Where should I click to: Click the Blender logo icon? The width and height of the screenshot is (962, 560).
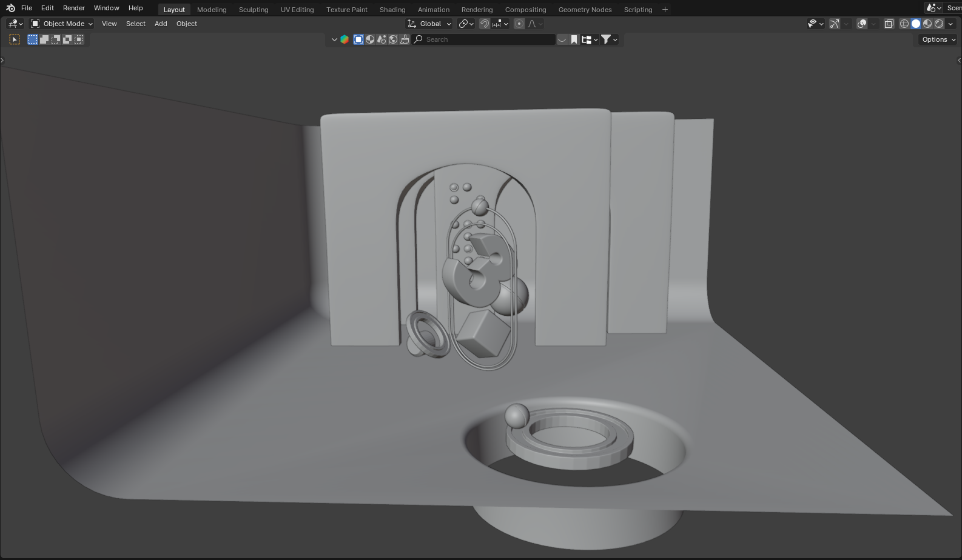(x=10, y=8)
